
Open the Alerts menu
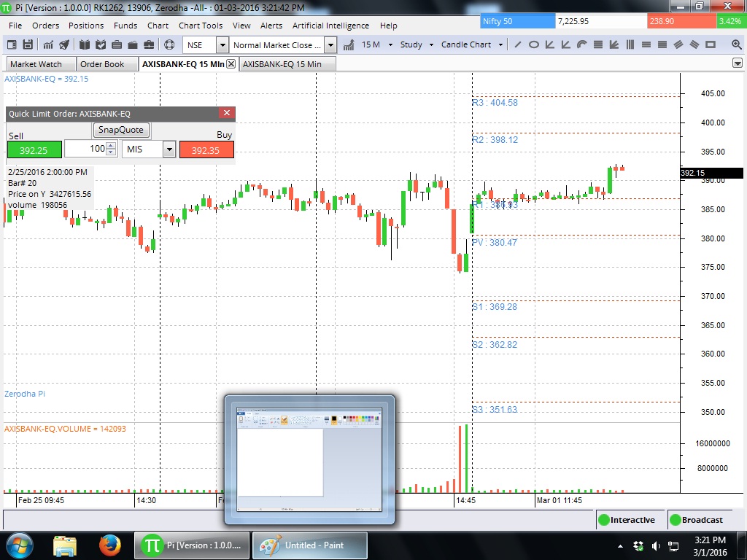[271, 26]
